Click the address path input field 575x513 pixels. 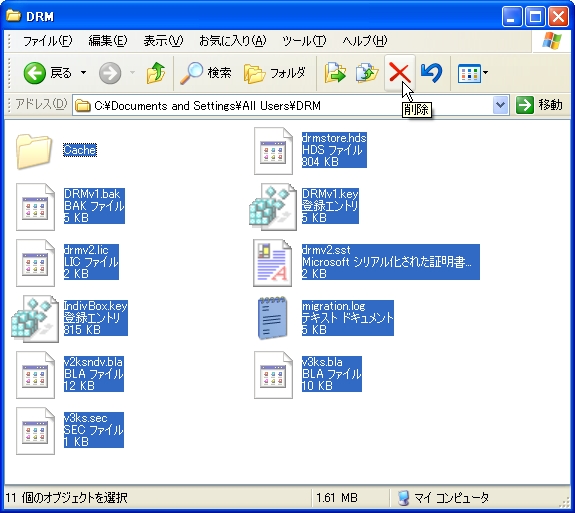[282, 106]
